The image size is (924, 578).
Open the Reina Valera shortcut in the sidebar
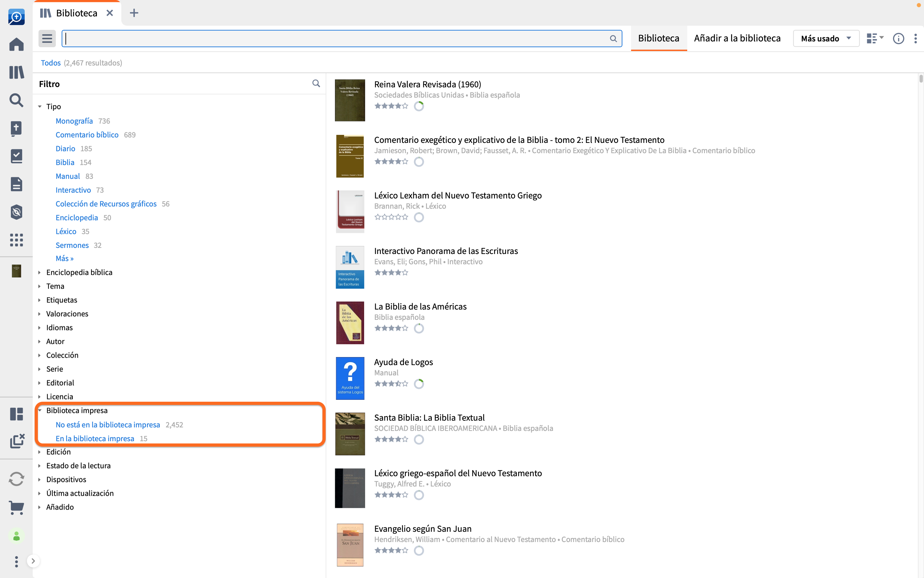coord(16,271)
